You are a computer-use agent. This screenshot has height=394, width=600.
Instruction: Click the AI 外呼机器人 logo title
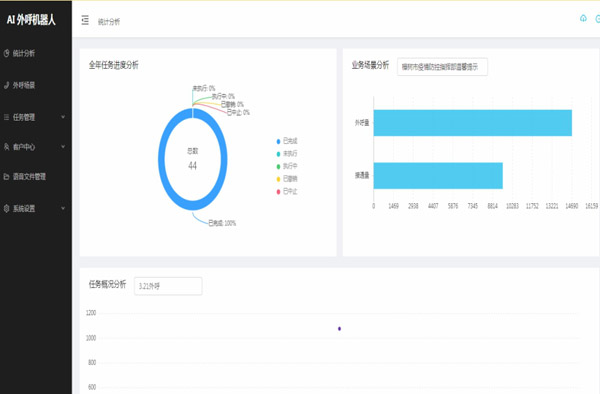point(31,20)
